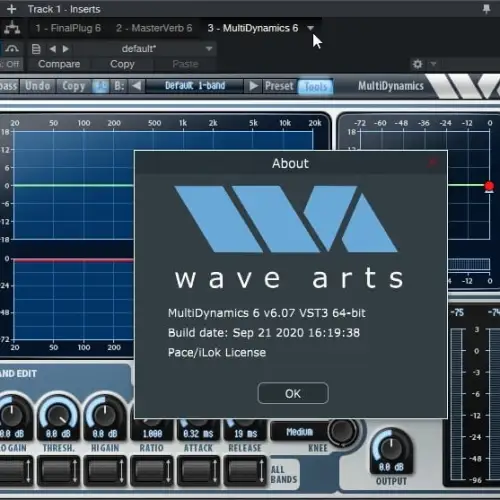Click the automation curve icon beside preset icon

[12, 49]
